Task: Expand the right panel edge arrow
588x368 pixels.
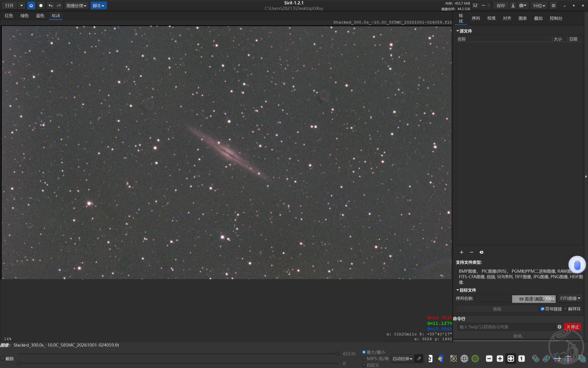Action: point(586,177)
